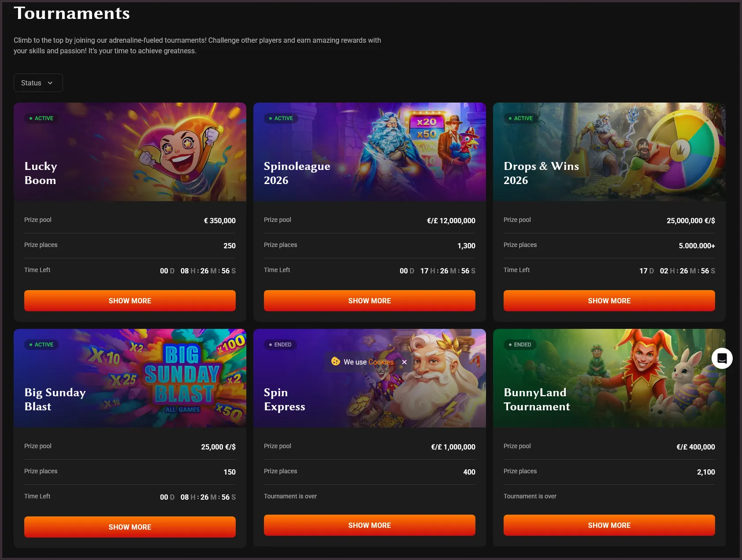The width and height of the screenshot is (742, 560).
Task: Show More on BunnyLand Tournament
Action: [x=609, y=525]
